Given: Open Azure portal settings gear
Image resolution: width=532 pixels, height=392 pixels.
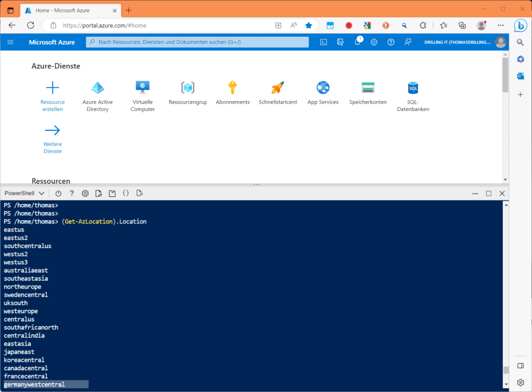Looking at the screenshot, I should tap(374, 42).
